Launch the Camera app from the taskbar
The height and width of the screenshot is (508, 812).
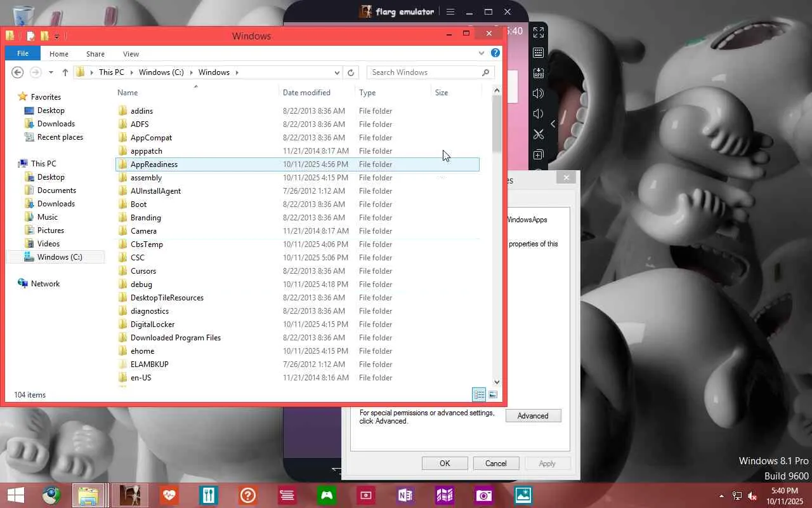tap(484, 495)
